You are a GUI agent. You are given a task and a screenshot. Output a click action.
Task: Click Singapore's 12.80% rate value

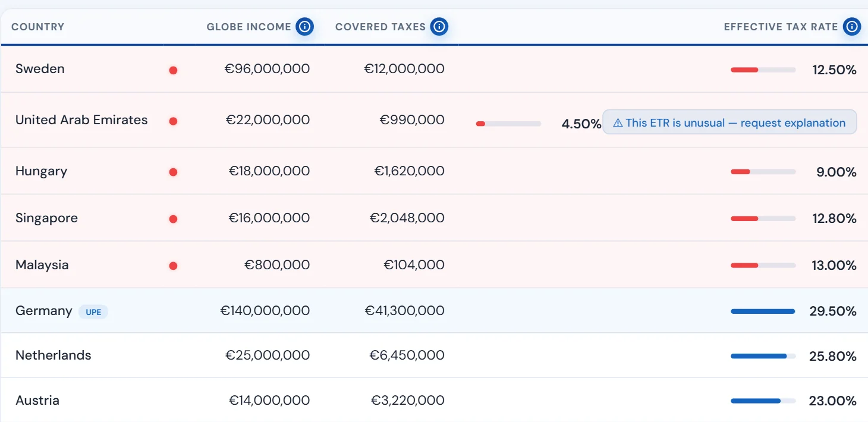click(835, 219)
